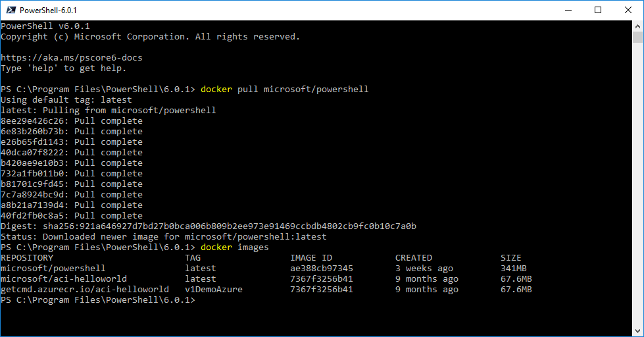Click layer 732a1fb011b0 Pull complete line

tap(72, 173)
